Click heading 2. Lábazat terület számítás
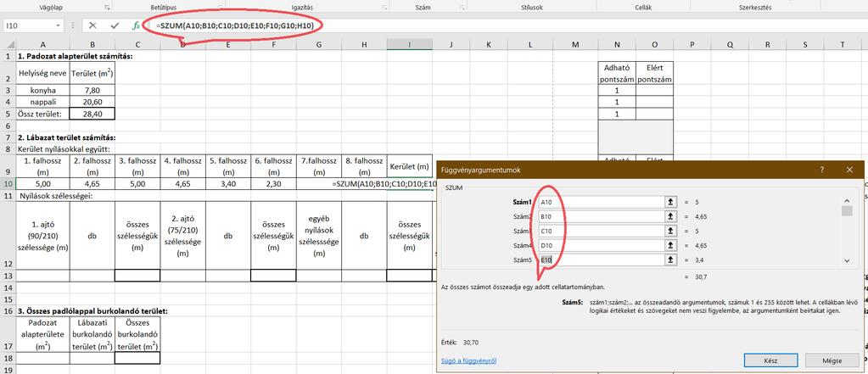Viewport: 868px width, 374px height. (x=66, y=137)
